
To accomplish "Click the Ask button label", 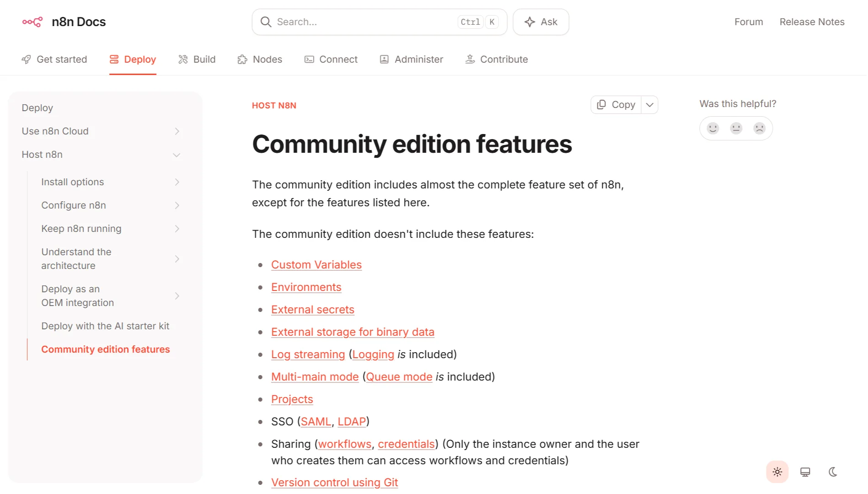I will 549,21.
